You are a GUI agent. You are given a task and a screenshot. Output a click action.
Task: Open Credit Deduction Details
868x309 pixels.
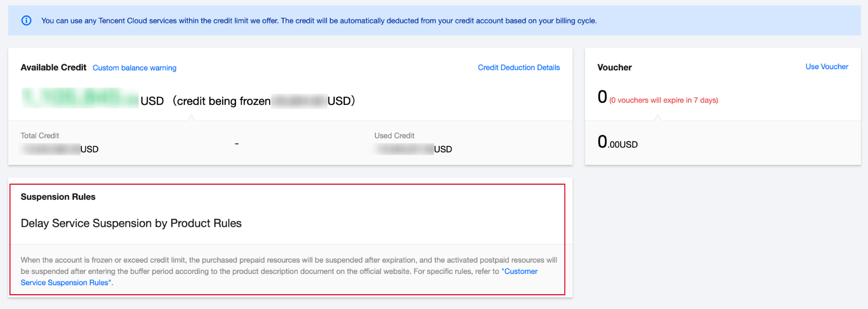[519, 67]
